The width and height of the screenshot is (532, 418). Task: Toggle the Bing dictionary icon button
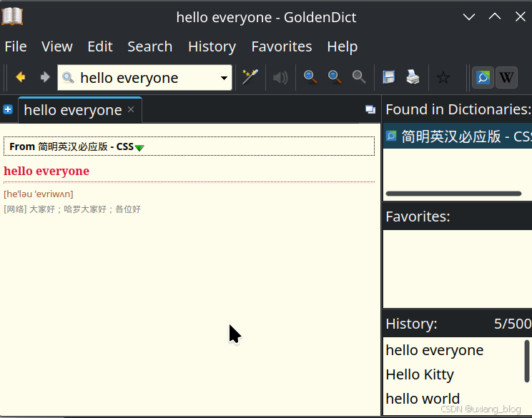click(x=483, y=78)
